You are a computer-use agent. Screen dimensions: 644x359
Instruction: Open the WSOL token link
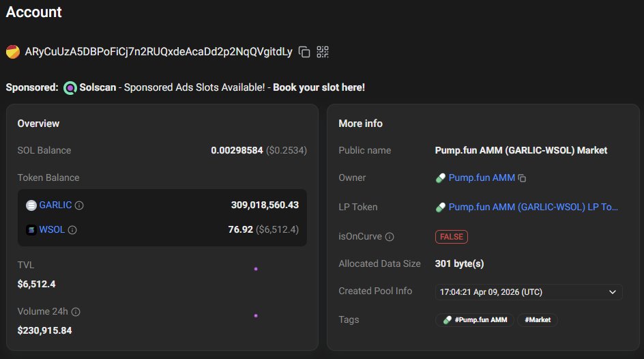[x=52, y=229]
